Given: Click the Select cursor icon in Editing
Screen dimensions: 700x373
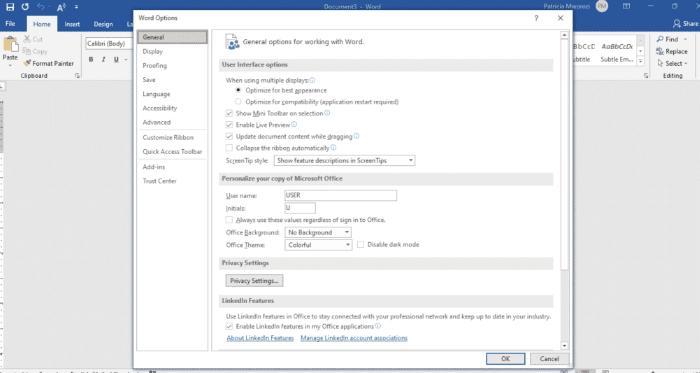Looking at the screenshot, I should 660,63.
